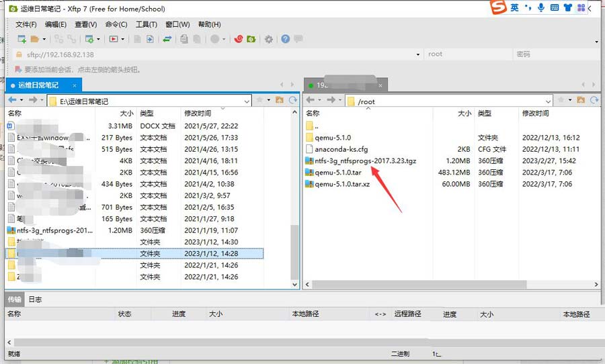The image size is (605, 364).
Task: Click the Open Session folder icon
Action: [x=35, y=39]
